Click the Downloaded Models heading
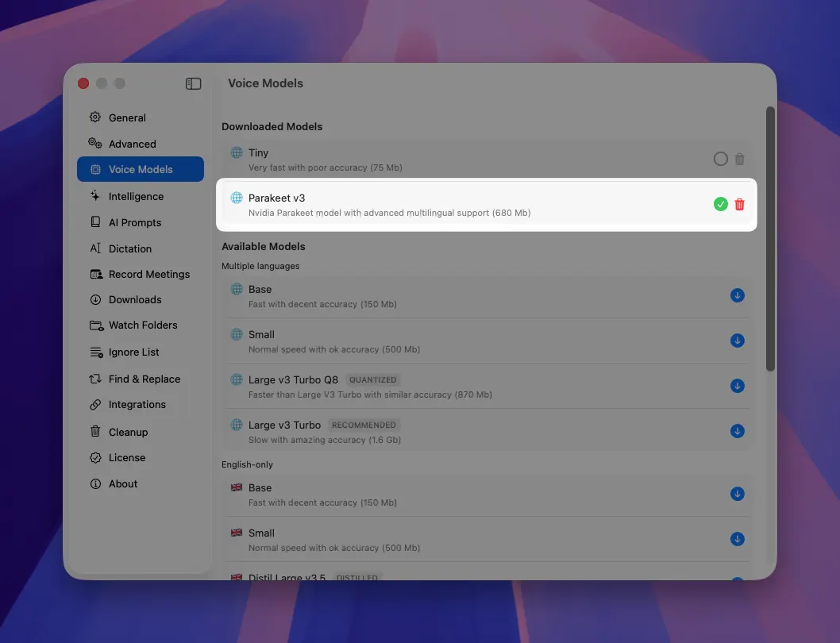 pos(272,126)
